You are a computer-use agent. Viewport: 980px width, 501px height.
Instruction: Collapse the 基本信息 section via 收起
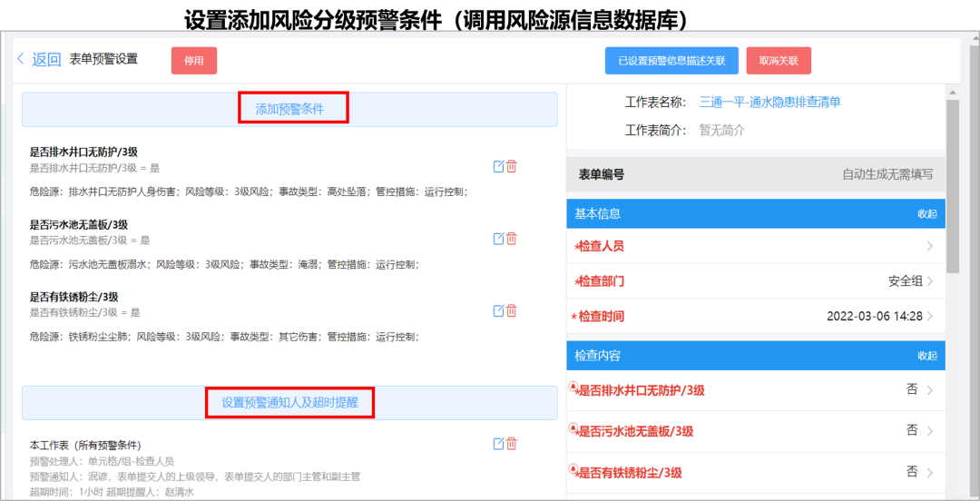point(926,214)
